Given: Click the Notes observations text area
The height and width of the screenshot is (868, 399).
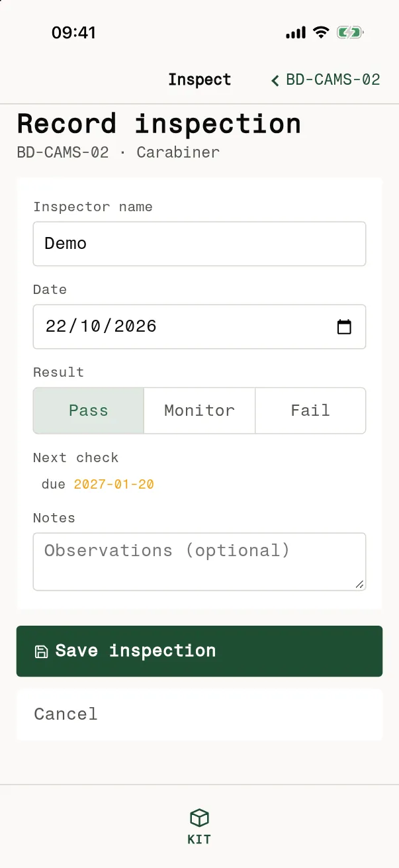Looking at the screenshot, I should (199, 561).
